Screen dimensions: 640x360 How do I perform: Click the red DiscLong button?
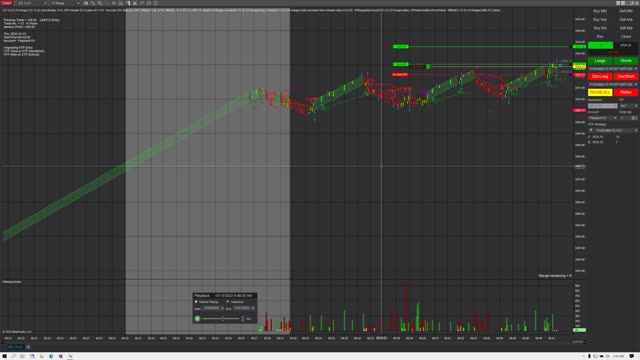tap(600, 76)
